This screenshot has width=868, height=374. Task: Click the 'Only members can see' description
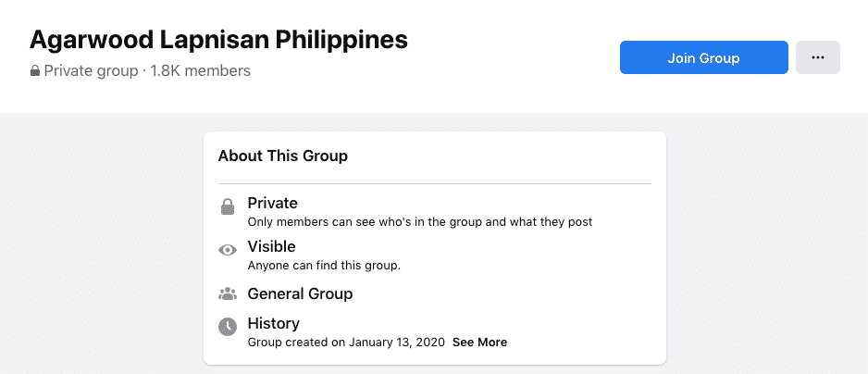tap(419, 222)
